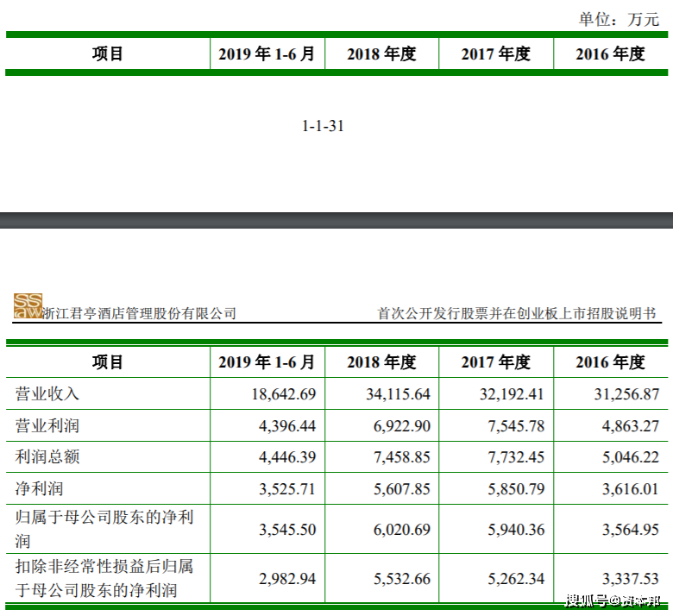The height and width of the screenshot is (616, 673).
Task: Click the value 7,458.85
Action: [x=402, y=457]
